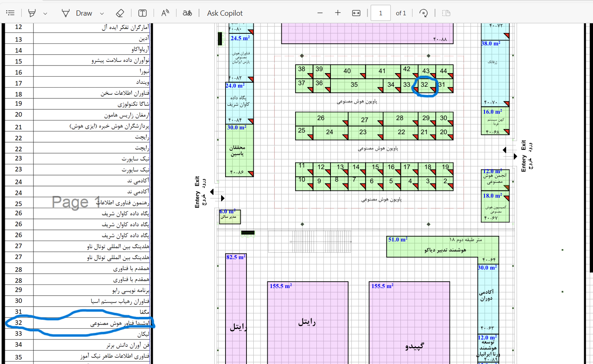Click booth 35 on the floor plan

[354, 85]
